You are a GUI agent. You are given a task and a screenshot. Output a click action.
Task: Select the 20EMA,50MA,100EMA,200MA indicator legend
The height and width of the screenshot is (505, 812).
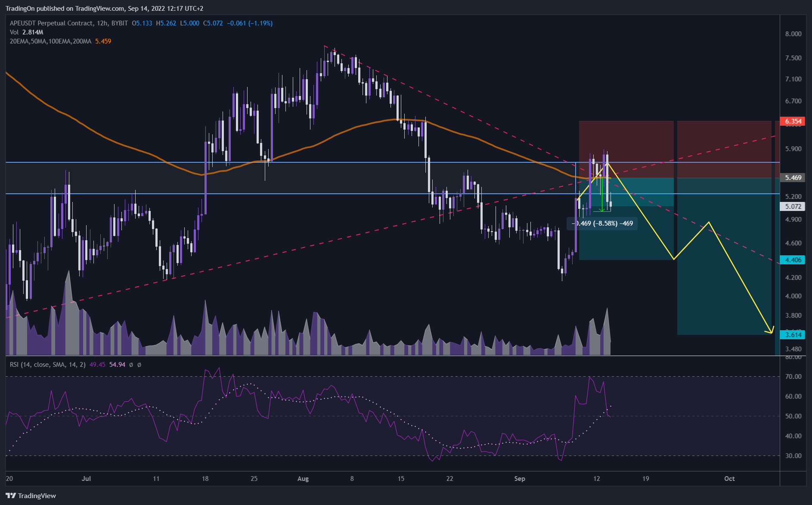coord(51,41)
